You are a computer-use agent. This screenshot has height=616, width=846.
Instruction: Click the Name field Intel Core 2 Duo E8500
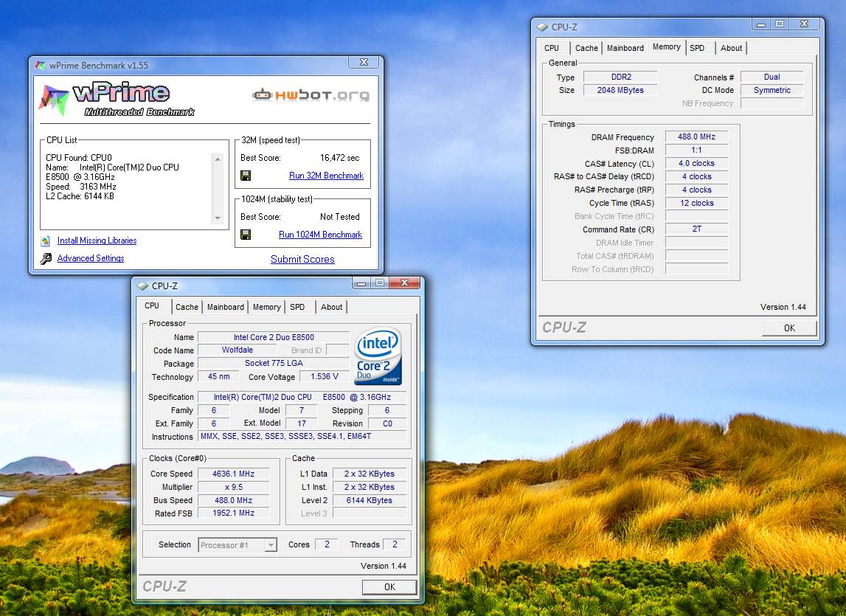[274, 337]
